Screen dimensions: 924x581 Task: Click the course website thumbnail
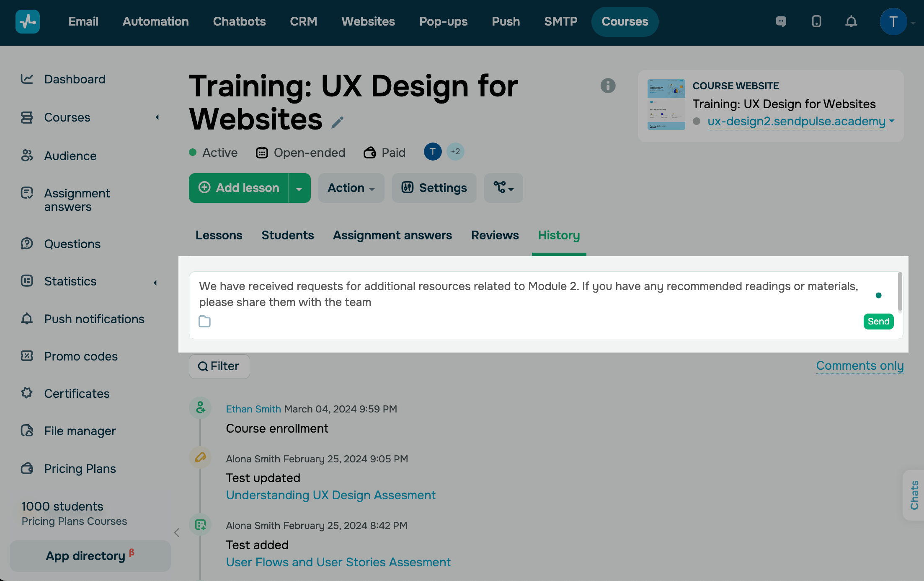[666, 104]
